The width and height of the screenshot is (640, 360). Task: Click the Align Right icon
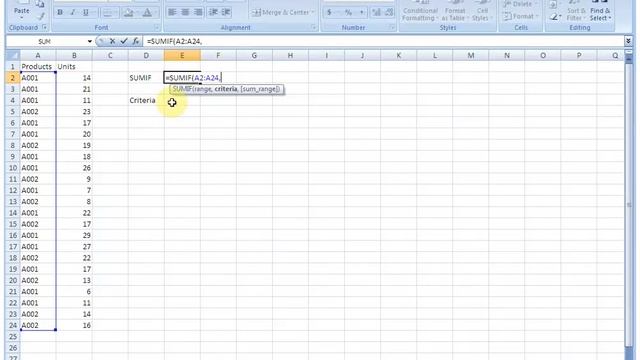(198, 12)
